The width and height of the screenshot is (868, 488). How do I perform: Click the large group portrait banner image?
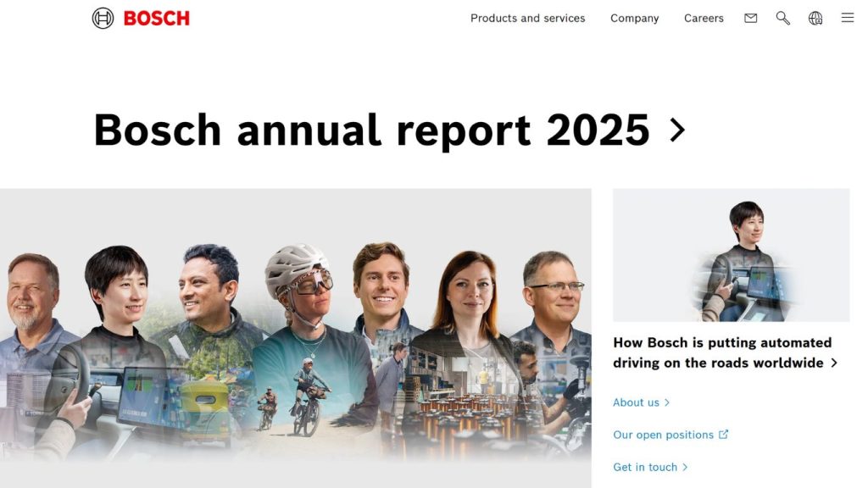[296, 338]
